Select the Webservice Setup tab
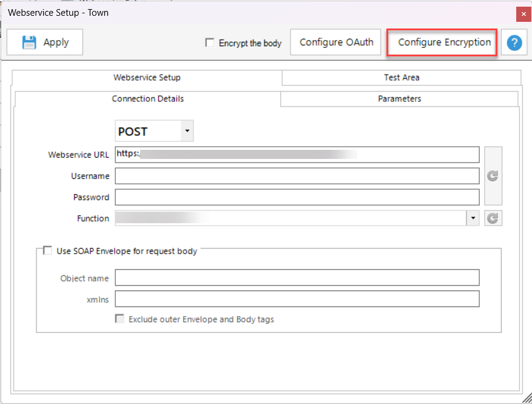The image size is (532, 404). click(147, 78)
